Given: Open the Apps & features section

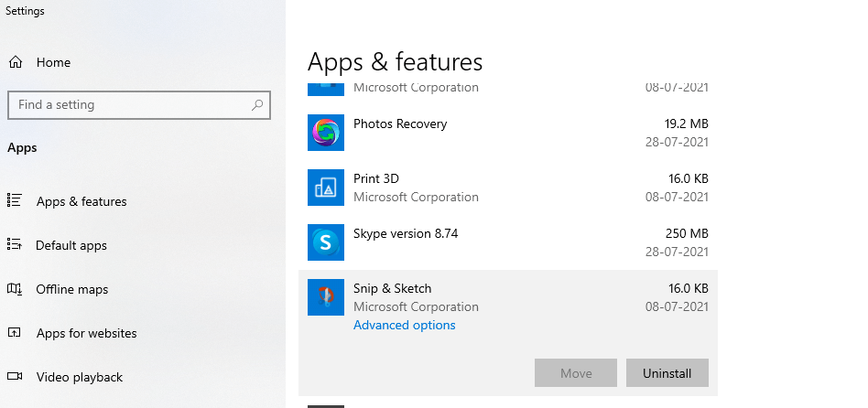Looking at the screenshot, I should click(x=81, y=201).
